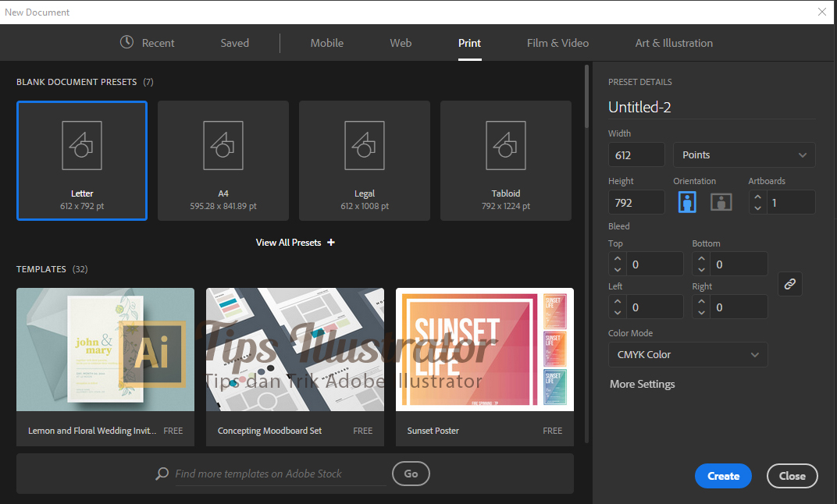Screen dimensions: 837x504
Task: Open the Points units dropdown
Action: (743, 154)
